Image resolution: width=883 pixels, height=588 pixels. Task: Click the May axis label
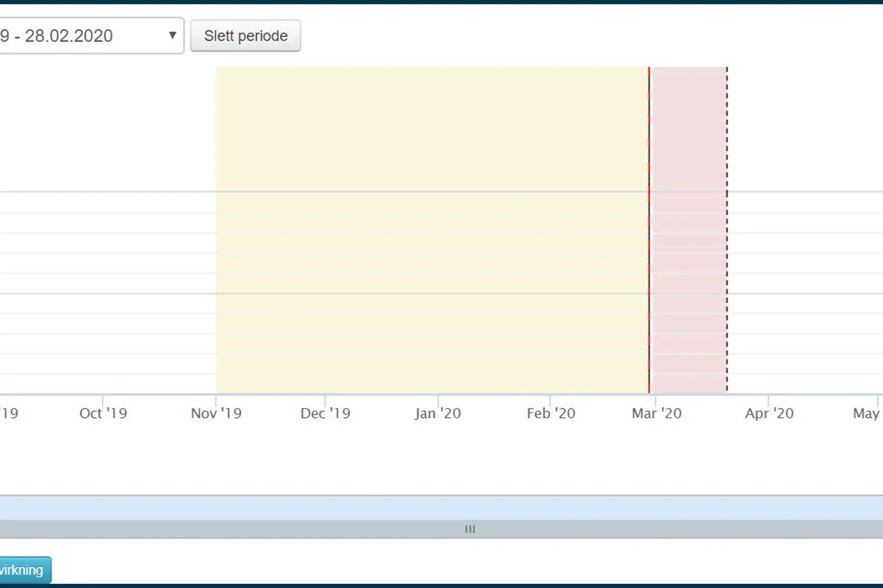pyautogui.click(x=866, y=413)
